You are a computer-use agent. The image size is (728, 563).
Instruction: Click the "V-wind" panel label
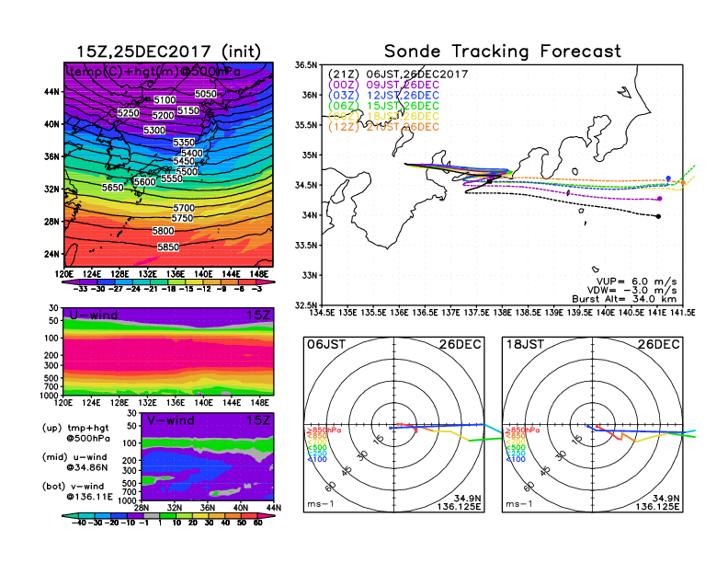170,420
